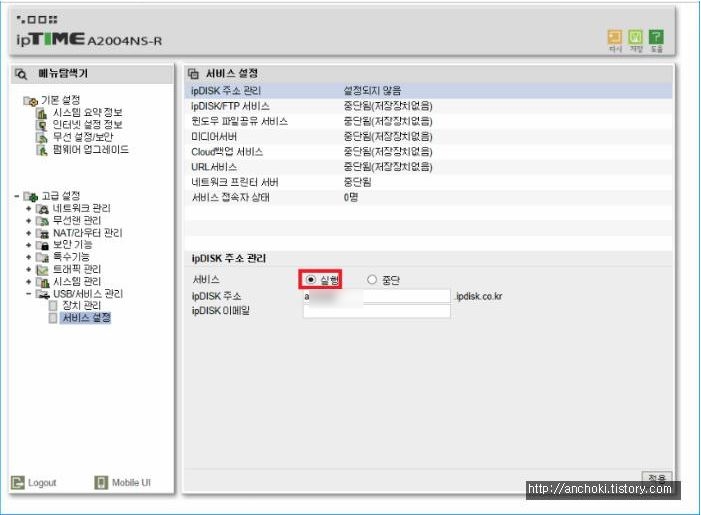701x515 pixels.
Task: Click the menu search (메뉴탐색기) magnifier icon
Action: [21, 74]
